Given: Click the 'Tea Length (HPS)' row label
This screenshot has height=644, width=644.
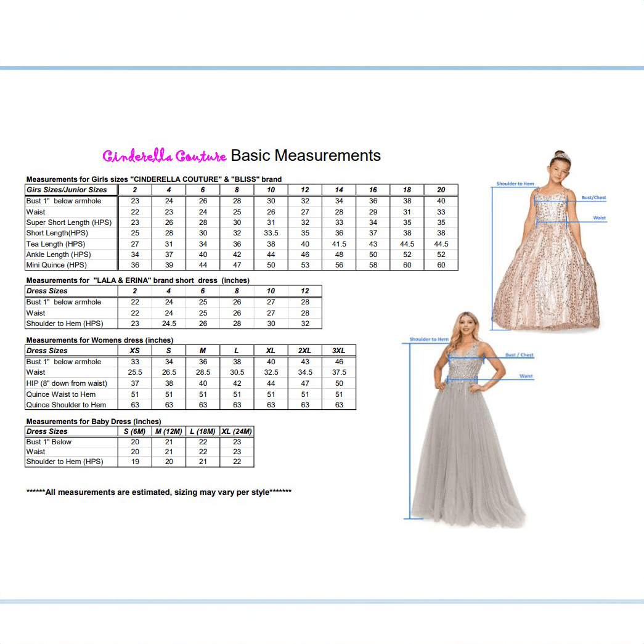Looking at the screenshot, I should 56,244.
